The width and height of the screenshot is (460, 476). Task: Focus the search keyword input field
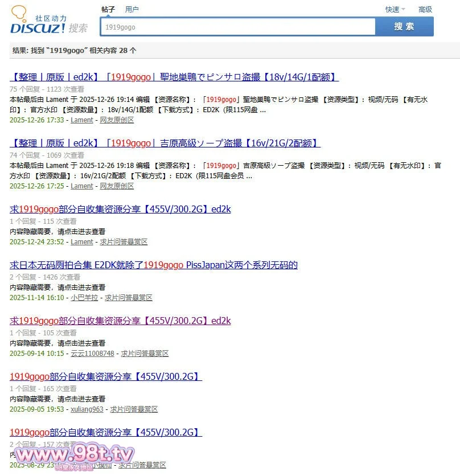coord(237,27)
